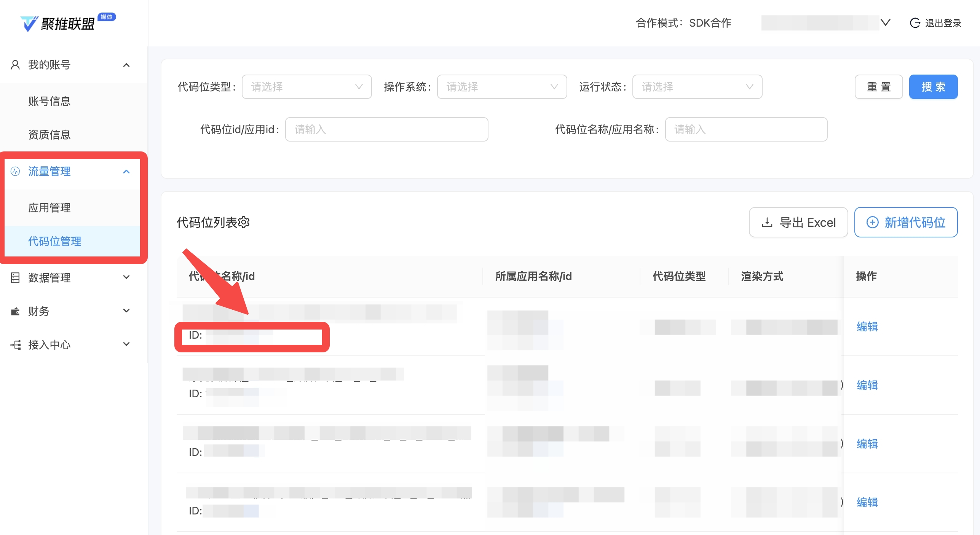This screenshot has height=535, width=980.
Task: Click the 流量管理 pulse icon
Action: 15,171
